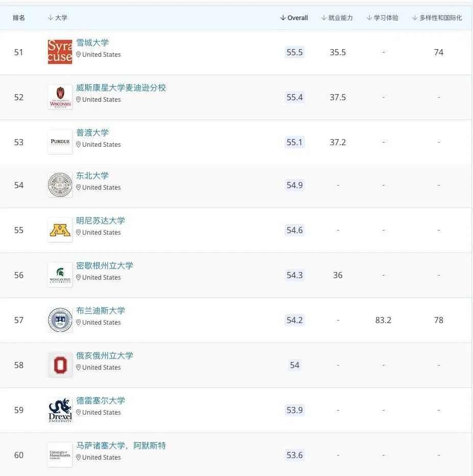
Task: Click the Syracuse University logo
Action: 60,52
